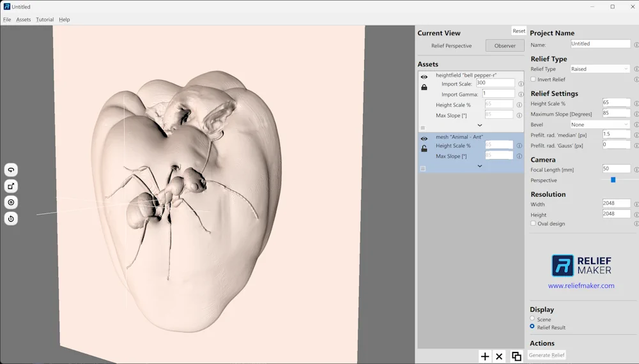Hide the bell pepper heightfield asset
The width and height of the screenshot is (639, 364).
424,77
